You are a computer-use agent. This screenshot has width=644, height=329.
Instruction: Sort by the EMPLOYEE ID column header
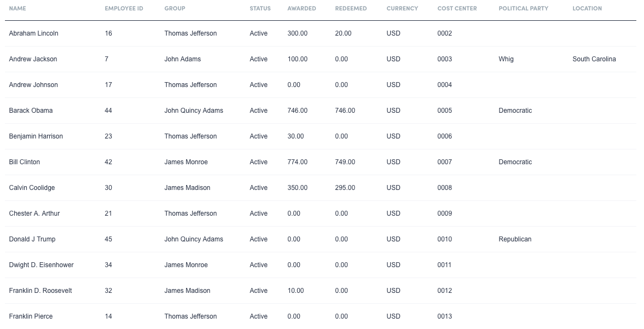pos(124,8)
